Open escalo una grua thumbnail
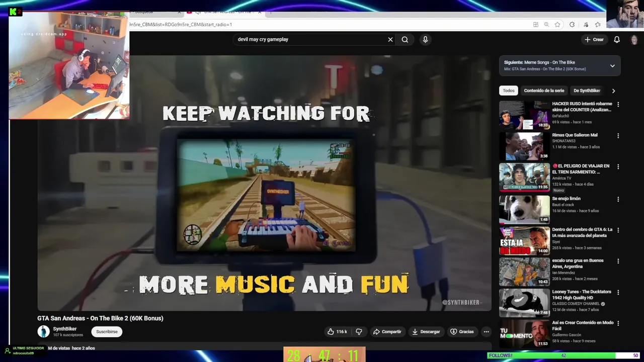Viewport: 644px width, 362px height. point(524,271)
